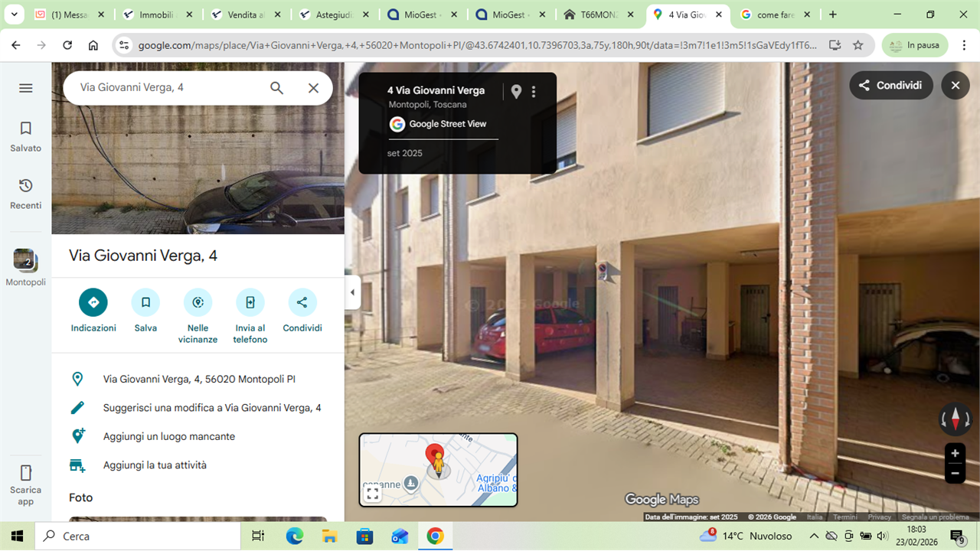Zoom in with the plus button
This screenshot has height=551, width=980.
(x=955, y=453)
